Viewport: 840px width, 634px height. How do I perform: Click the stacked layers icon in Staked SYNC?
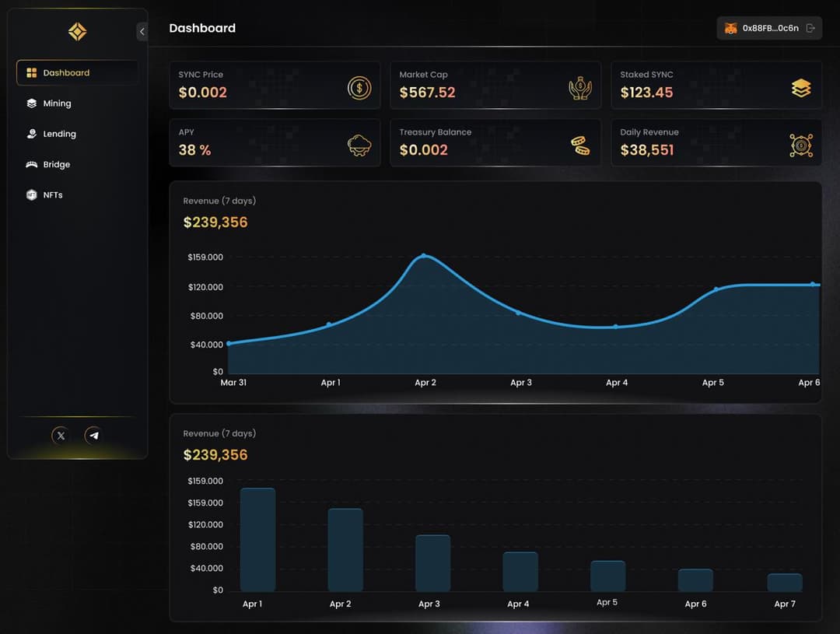(x=801, y=88)
